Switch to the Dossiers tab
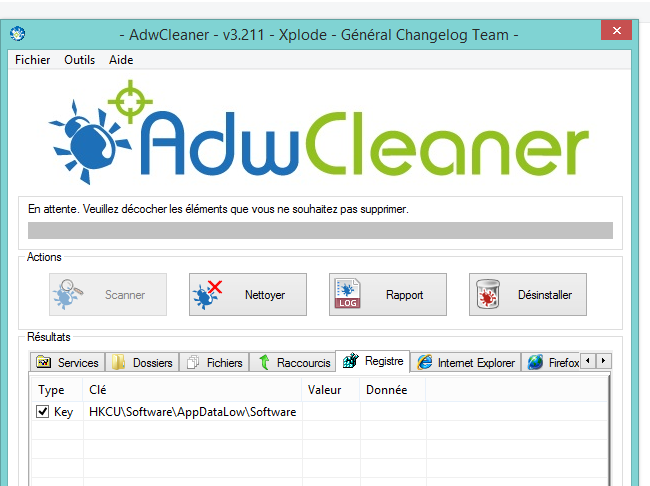The height and width of the screenshot is (486, 650). (142, 362)
